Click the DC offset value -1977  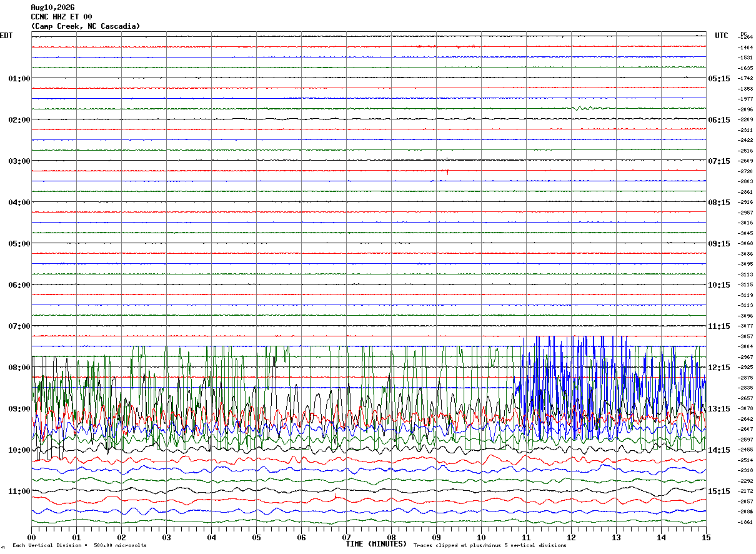pos(745,99)
